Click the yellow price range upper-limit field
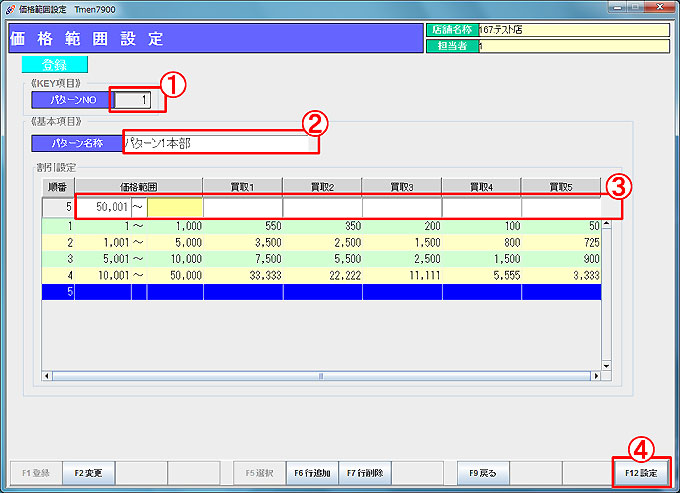Screen dimensions: 680x493 coord(175,207)
